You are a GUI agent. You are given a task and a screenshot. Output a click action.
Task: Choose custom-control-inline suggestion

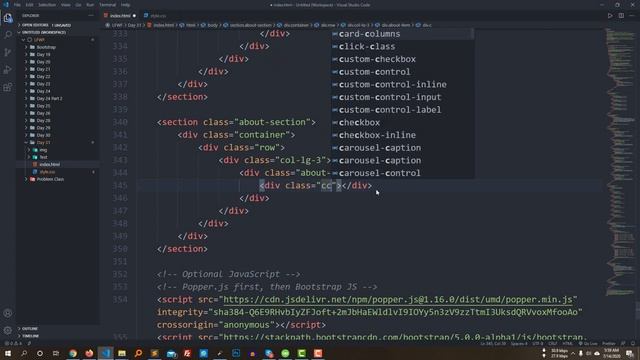click(402, 84)
